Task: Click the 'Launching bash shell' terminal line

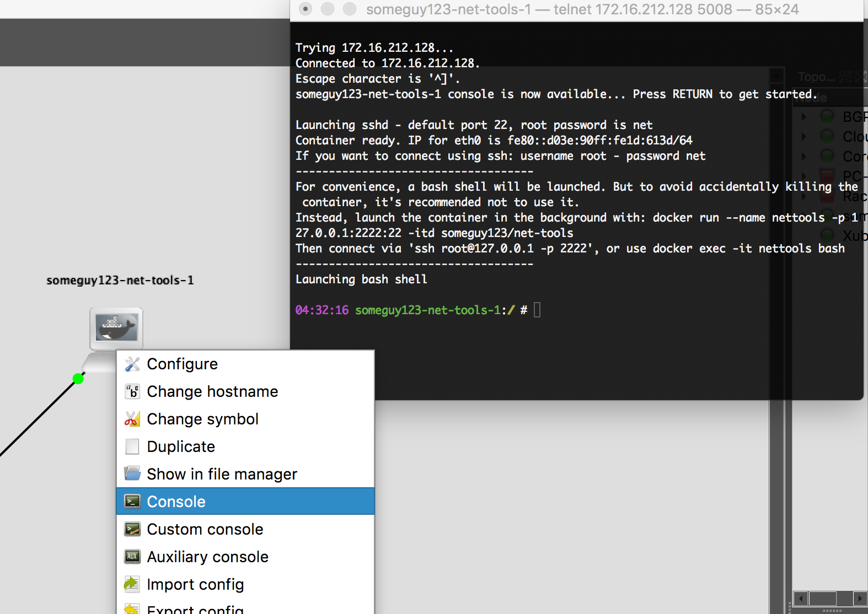Action: (x=361, y=279)
